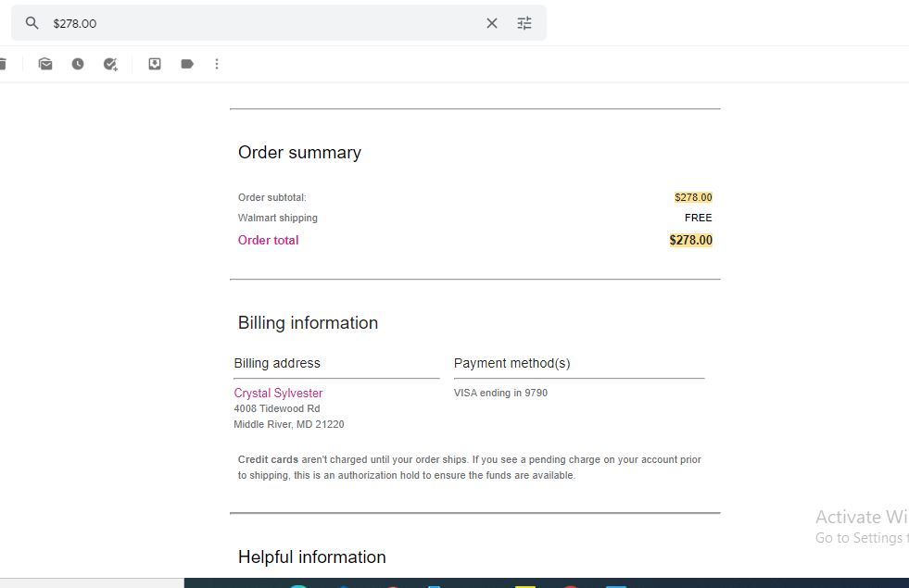Show search options filter icon

point(524,23)
